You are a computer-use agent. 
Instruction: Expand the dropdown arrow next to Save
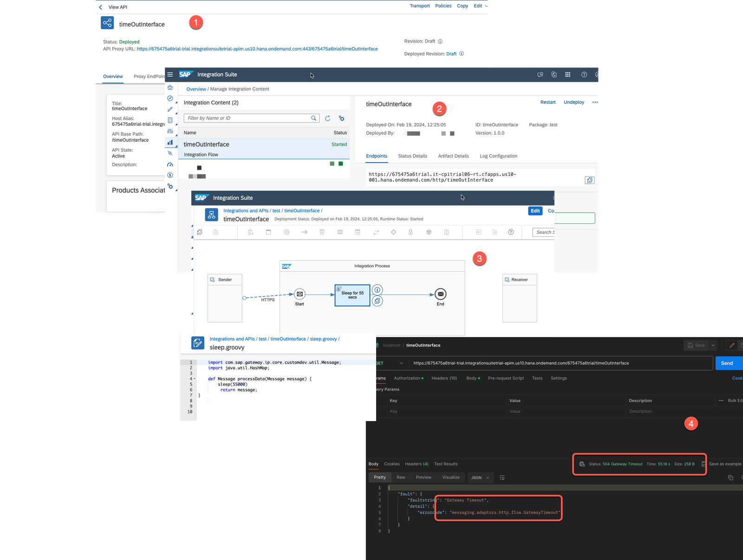click(x=713, y=345)
